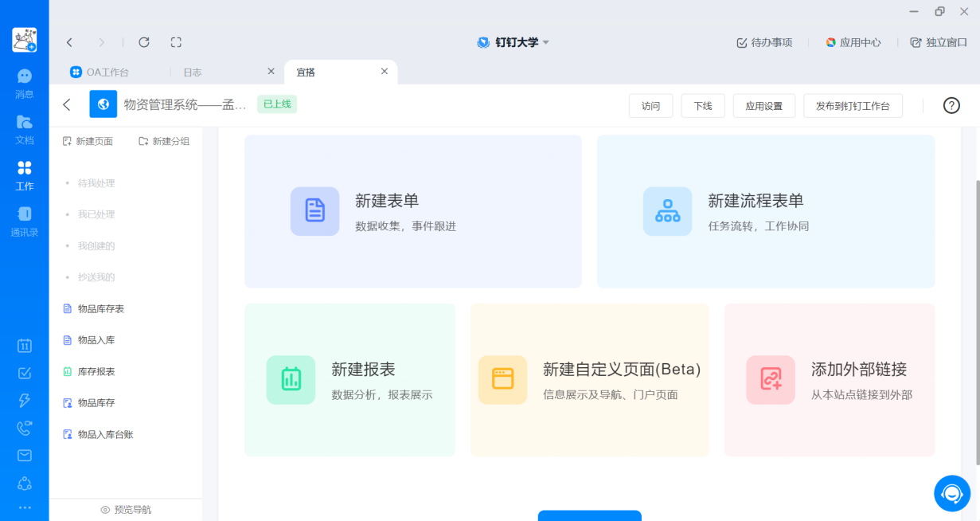980x521 pixels.
Task: Open the customer service chat bubble icon
Action: (x=952, y=493)
